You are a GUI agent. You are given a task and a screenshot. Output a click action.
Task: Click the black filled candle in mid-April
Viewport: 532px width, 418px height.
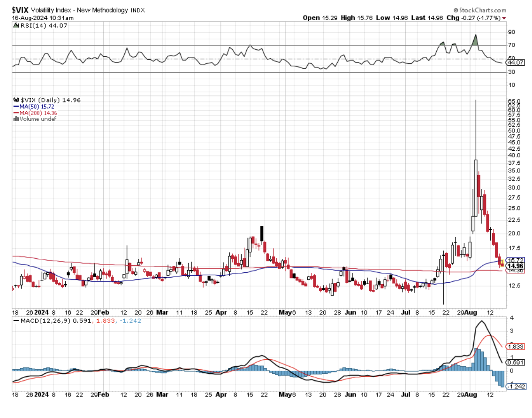pos(262,233)
